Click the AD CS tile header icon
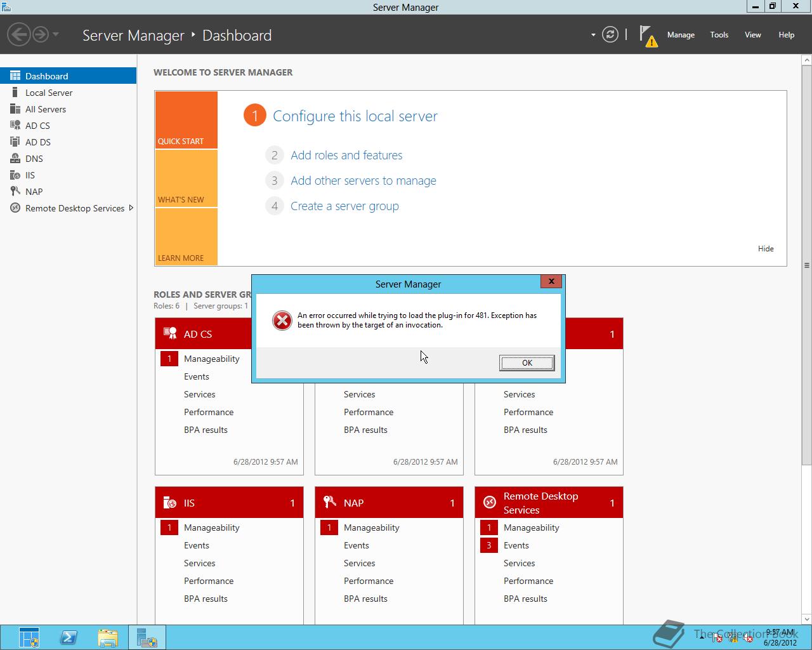Screen dimensions: 812x650 [x=170, y=333]
